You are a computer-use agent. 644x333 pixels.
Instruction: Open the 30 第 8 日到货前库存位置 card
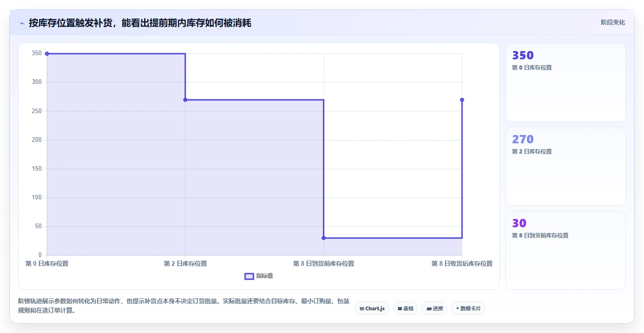[x=566, y=250]
